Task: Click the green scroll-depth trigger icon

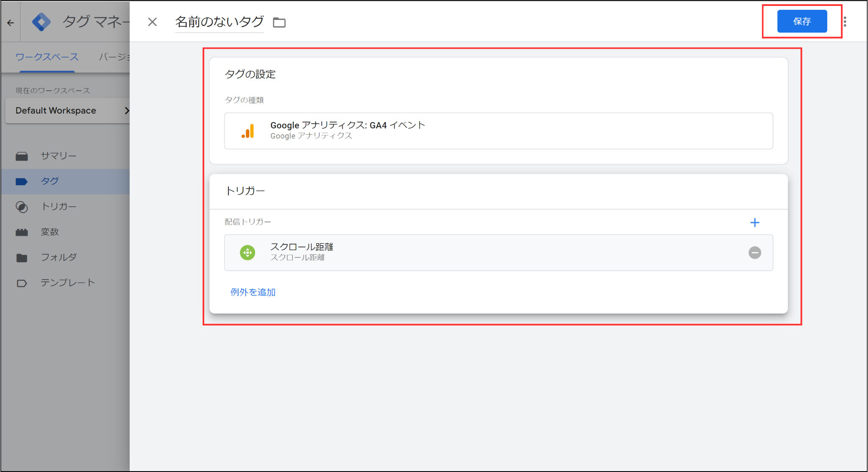Action: [x=248, y=253]
